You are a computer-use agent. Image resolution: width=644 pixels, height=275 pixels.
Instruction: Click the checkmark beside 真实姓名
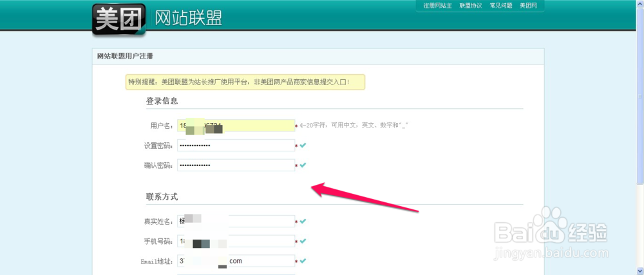(303, 222)
